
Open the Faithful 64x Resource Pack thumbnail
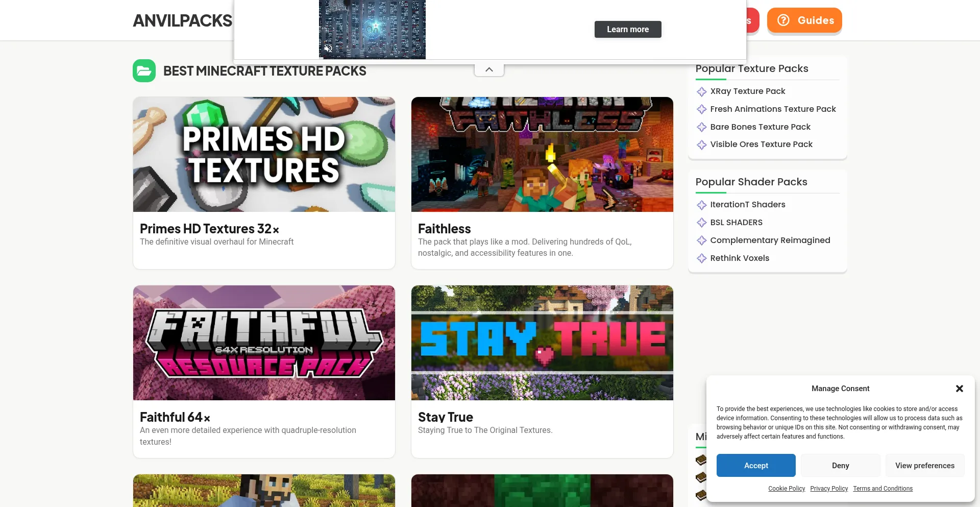coord(264,343)
